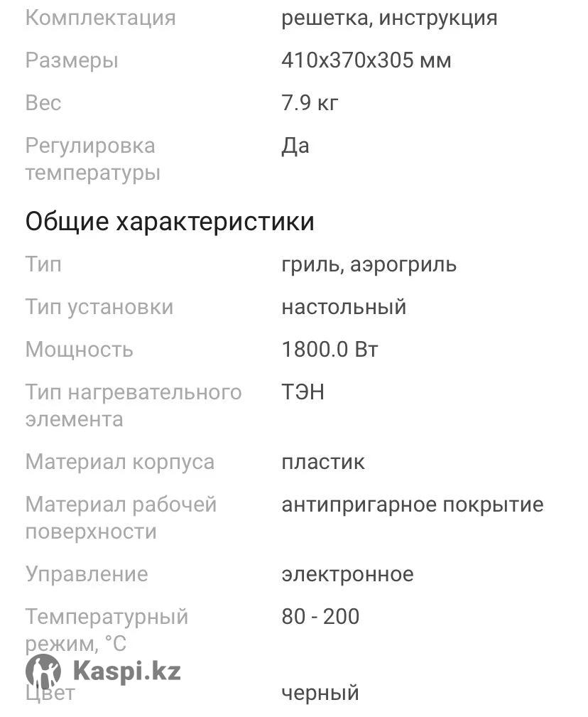This screenshot has height=717, width=588.
Task: Select the настольный installation value
Action: coord(344,308)
